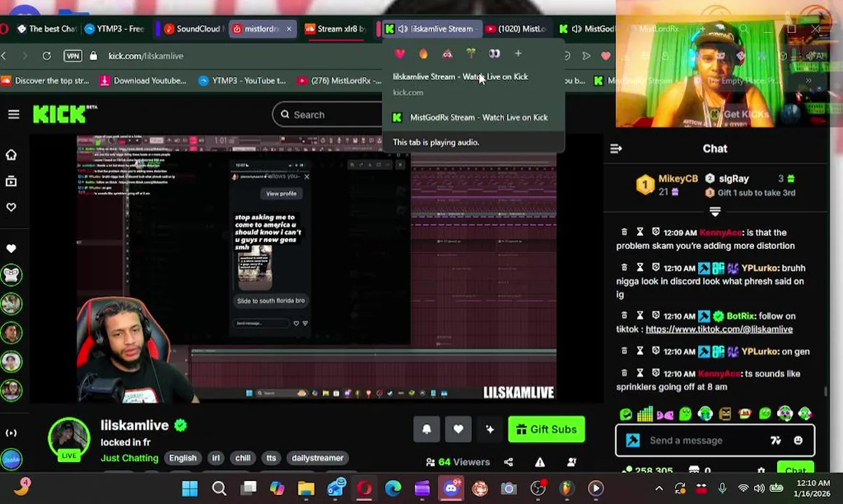Image resolution: width=843 pixels, height=504 pixels.
Task: Show hidden system tray icons chevron
Action: click(659, 488)
